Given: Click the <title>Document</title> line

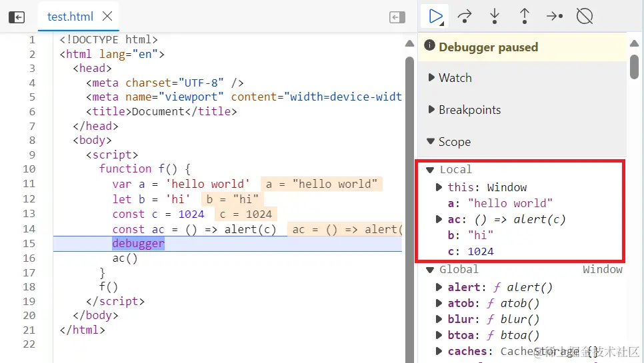Looking at the screenshot, I should [161, 111].
